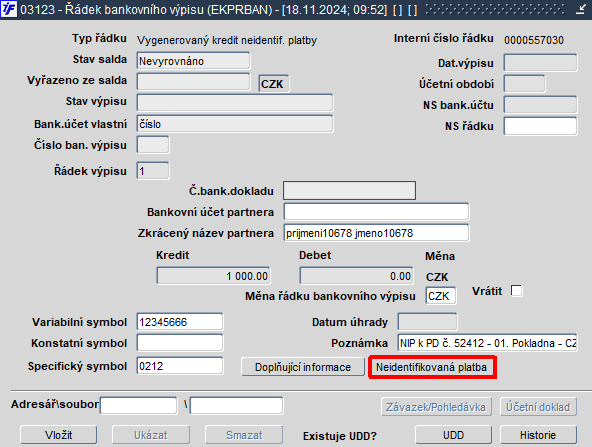Focus the Vyřazeno ze salda field
Screen dimensions: 592x447
point(193,82)
